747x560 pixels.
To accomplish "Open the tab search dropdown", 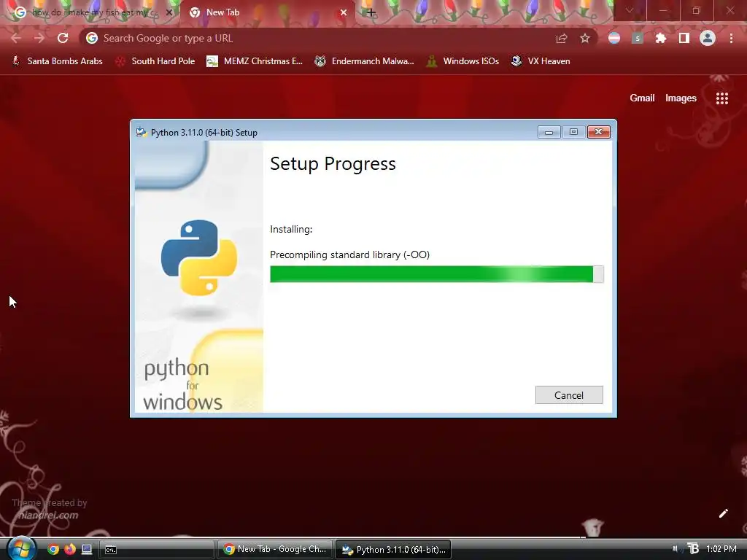I will 630,10.
